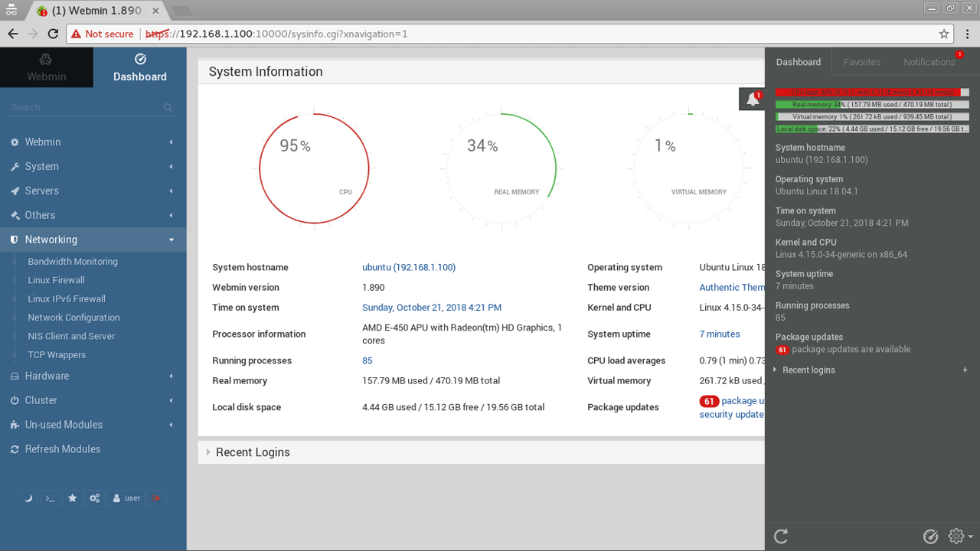Click the security updates link
980x551 pixels.
tap(732, 415)
